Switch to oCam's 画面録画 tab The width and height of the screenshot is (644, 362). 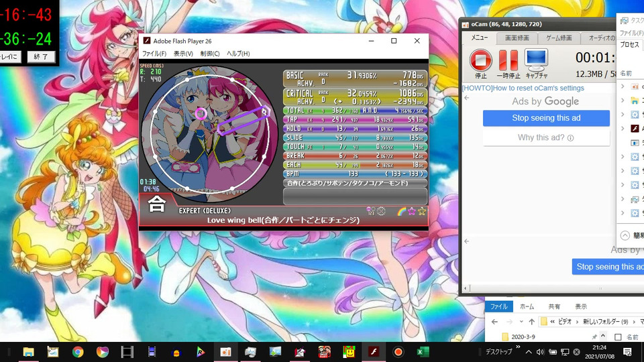(517, 38)
